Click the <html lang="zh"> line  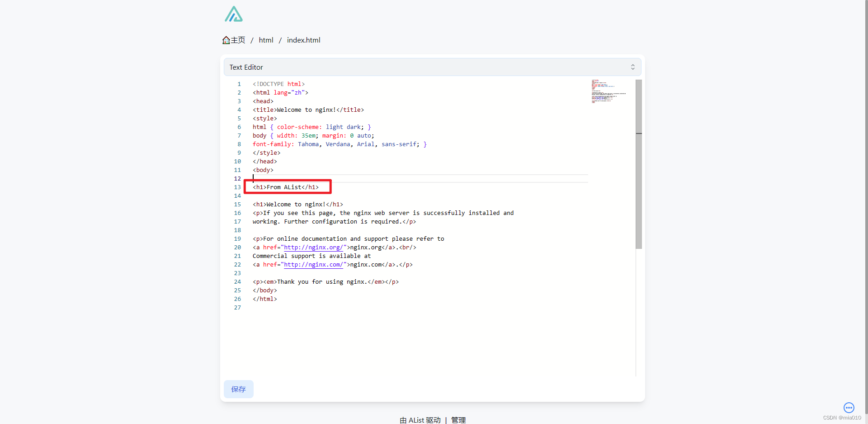pos(280,93)
